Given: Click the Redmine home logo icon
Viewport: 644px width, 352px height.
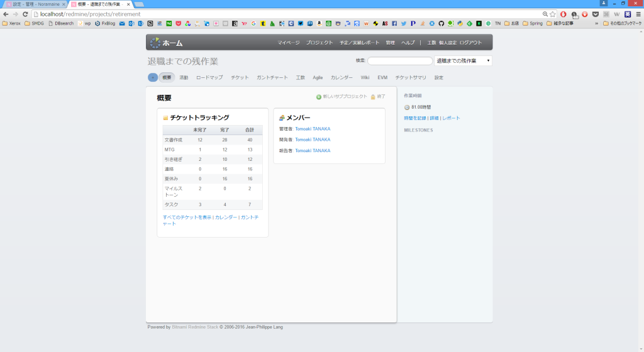Looking at the screenshot, I should pos(155,43).
